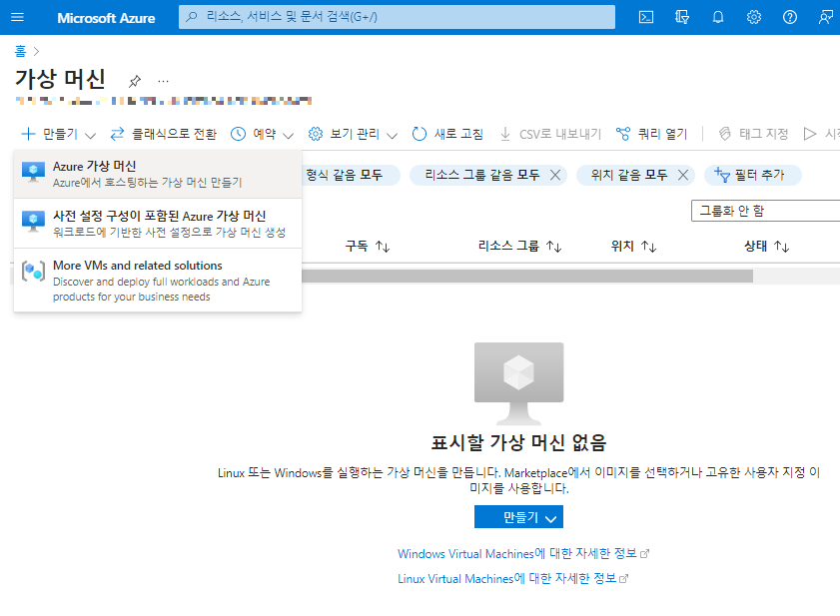Expand the 보기 관리 dropdown chevron
The image size is (840, 616).
[393, 136]
